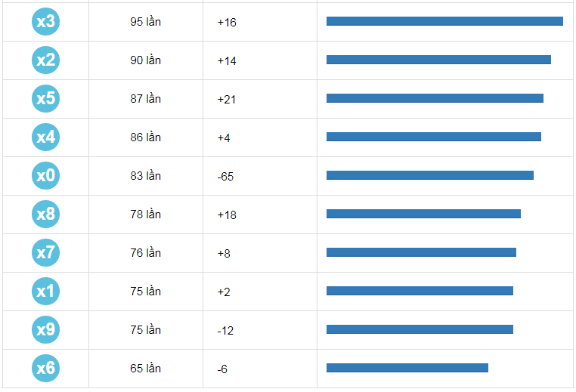Click the x9 circle badge
This screenshot has width=576, height=392.
[45, 329]
